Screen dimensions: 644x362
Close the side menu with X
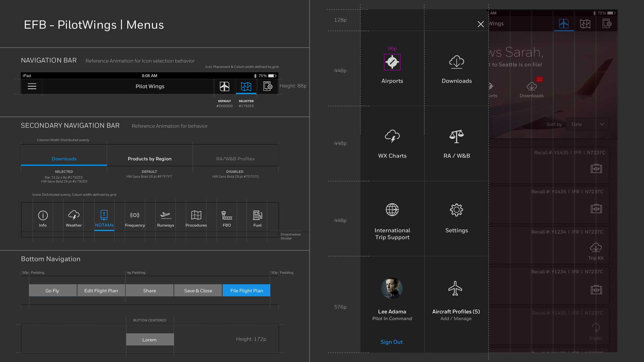click(x=480, y=24)
